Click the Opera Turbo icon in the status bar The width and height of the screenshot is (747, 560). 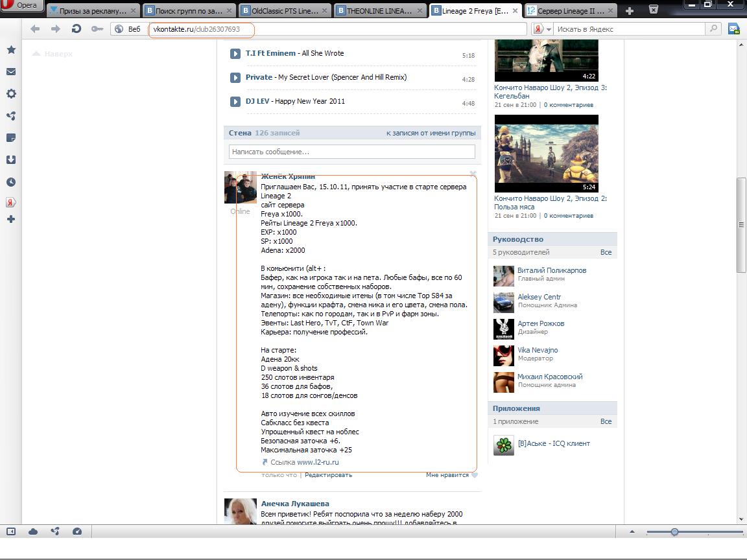coord(77,531)
